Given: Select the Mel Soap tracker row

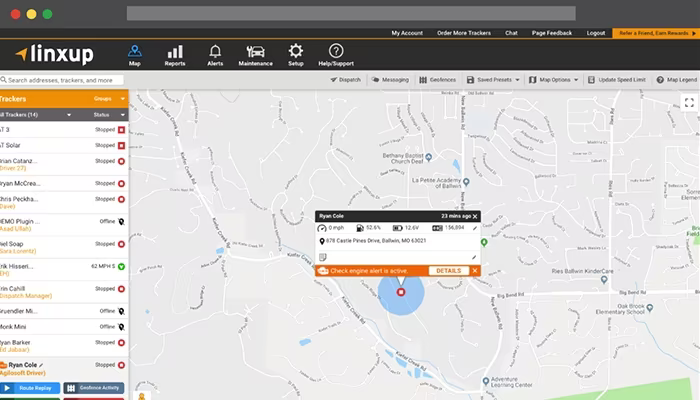Looking at the screenshot, I should 64,247.
